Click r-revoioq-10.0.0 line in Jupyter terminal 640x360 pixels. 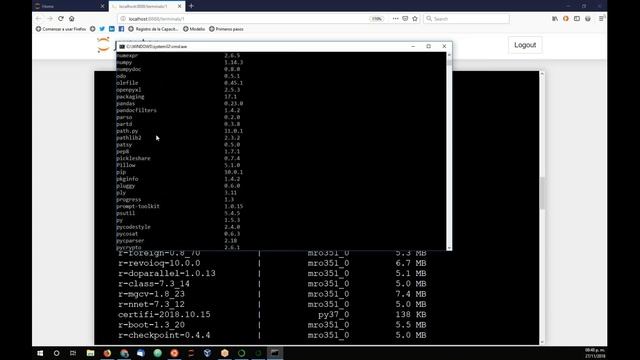272,263
